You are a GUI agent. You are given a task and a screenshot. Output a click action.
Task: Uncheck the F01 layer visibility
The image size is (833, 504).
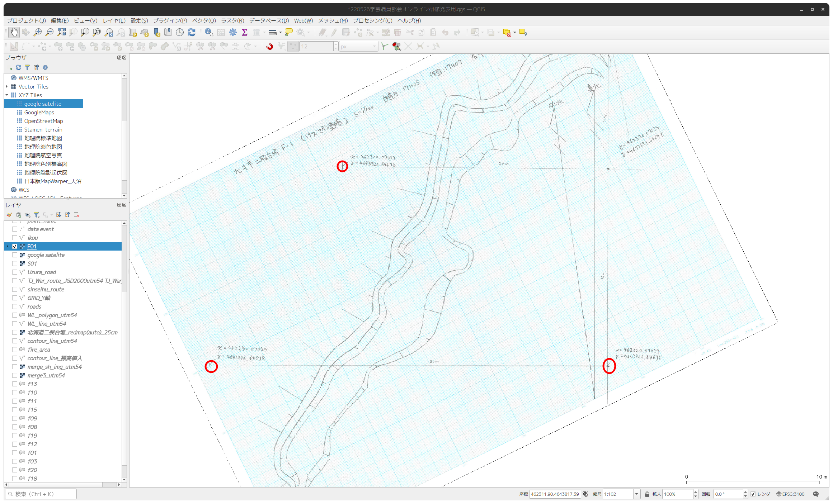(x=15, y=246)
